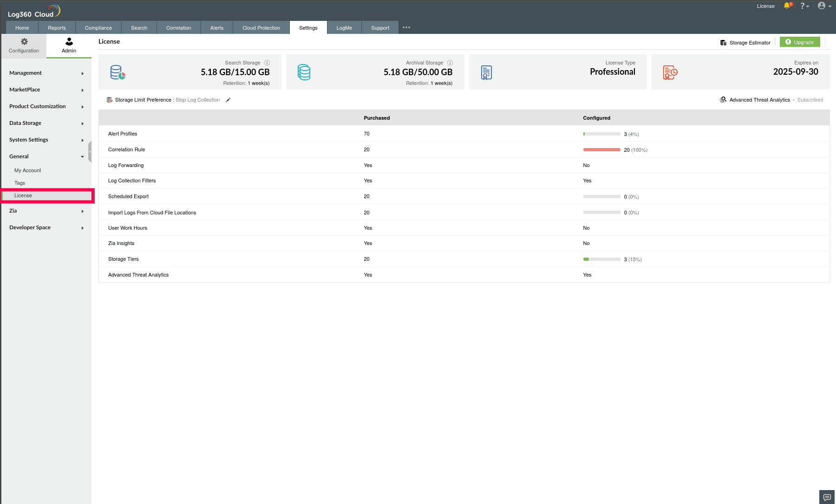Open My Account in sidebar

coord(27,170)
